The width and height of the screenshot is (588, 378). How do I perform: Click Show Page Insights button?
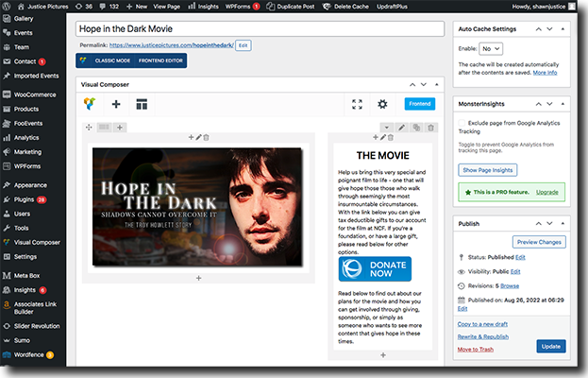tap(488, 170)
